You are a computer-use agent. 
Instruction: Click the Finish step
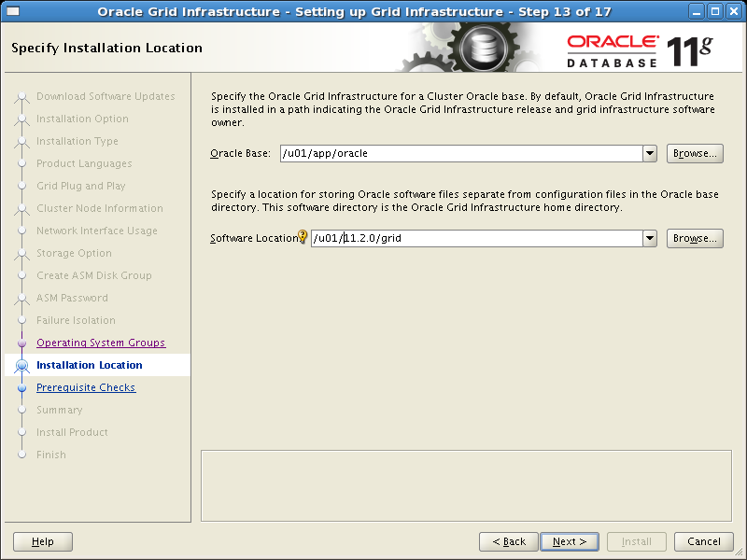[x=51, y=455]
